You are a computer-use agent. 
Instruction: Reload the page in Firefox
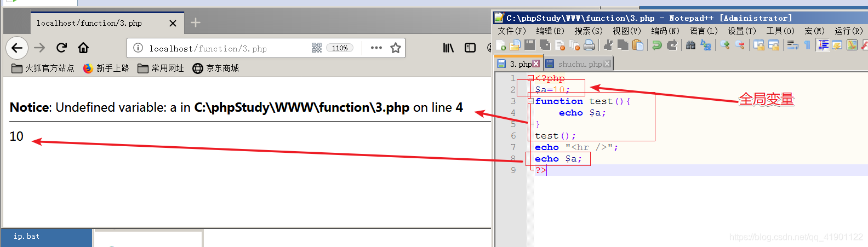pyautogui.click(x=61, y=48)
